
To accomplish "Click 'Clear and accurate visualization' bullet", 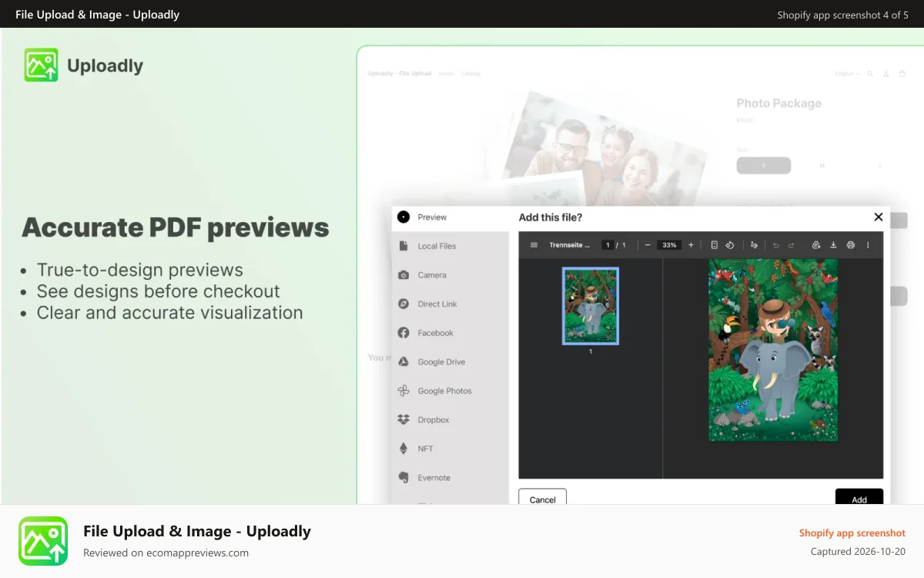I will pyautogui.click(x=170, y=313).
